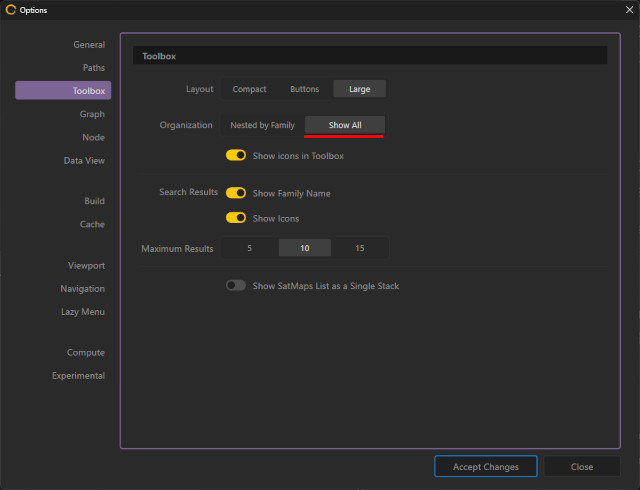
Task: Set toolbox layout to Buttons
Action: click(304, 89)
